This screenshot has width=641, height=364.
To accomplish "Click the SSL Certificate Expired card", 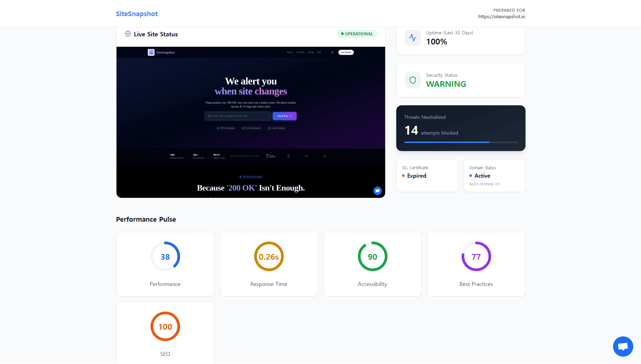I will click(x=427, y=175).
